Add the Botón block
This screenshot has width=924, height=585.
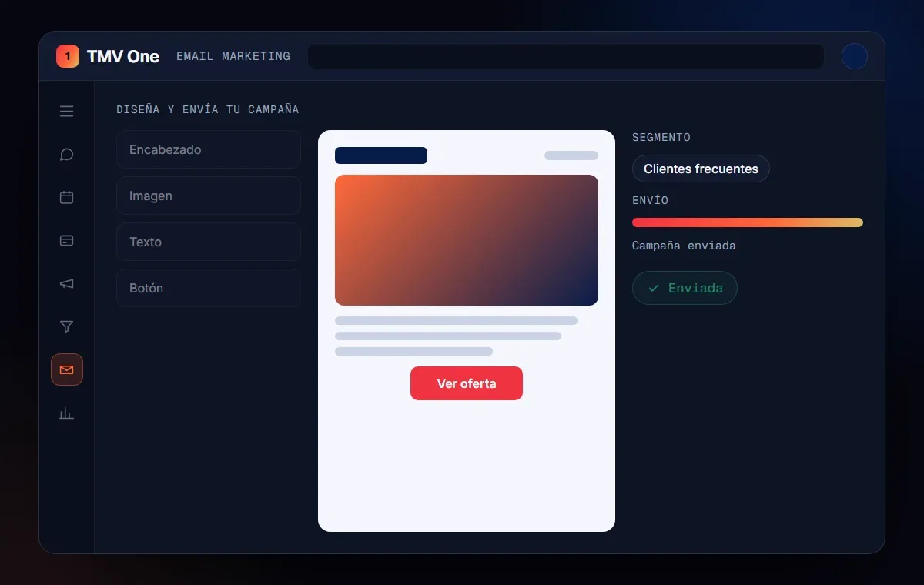tap(209, 288)
